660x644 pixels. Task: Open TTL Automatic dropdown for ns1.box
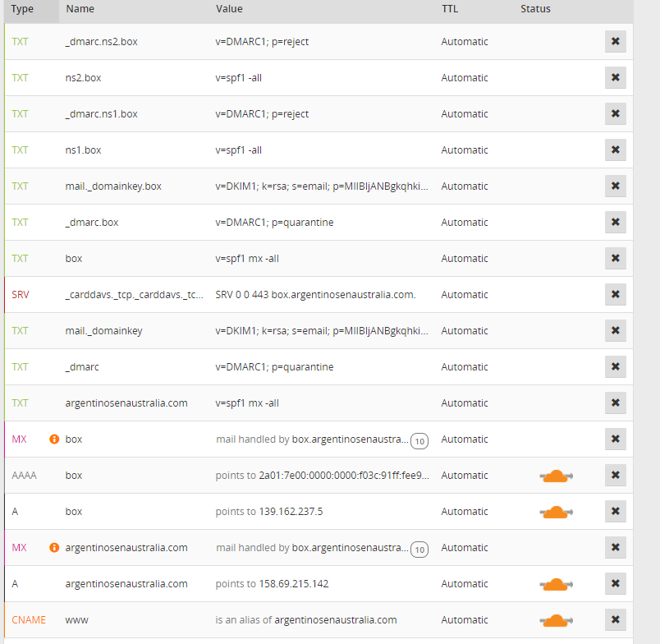465,150
